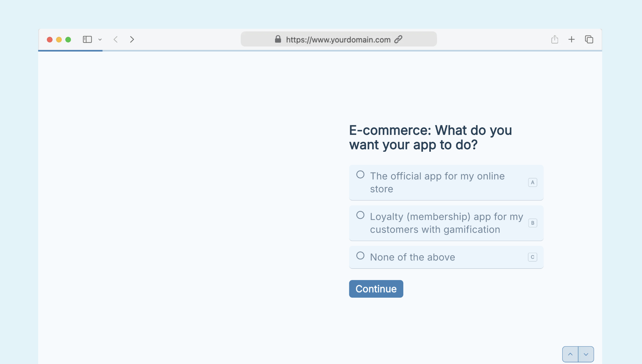Minimize the window with yellow button
Screen dimensions: 642x364
[59, 39]
